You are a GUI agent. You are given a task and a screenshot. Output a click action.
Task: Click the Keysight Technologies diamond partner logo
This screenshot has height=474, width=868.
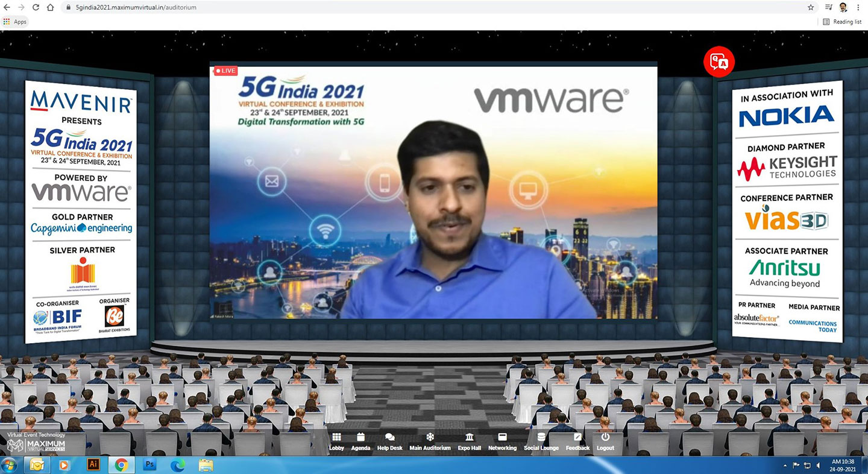(787, 168)
